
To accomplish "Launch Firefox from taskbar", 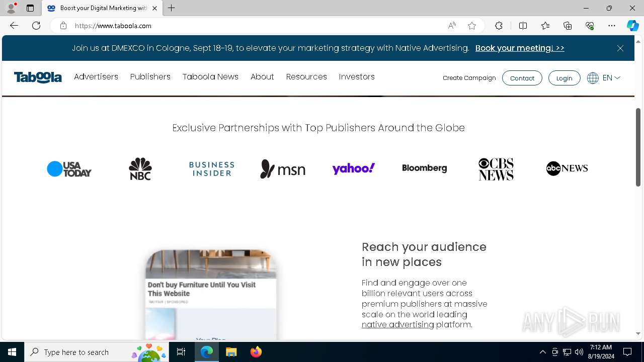I will [256, 352].
